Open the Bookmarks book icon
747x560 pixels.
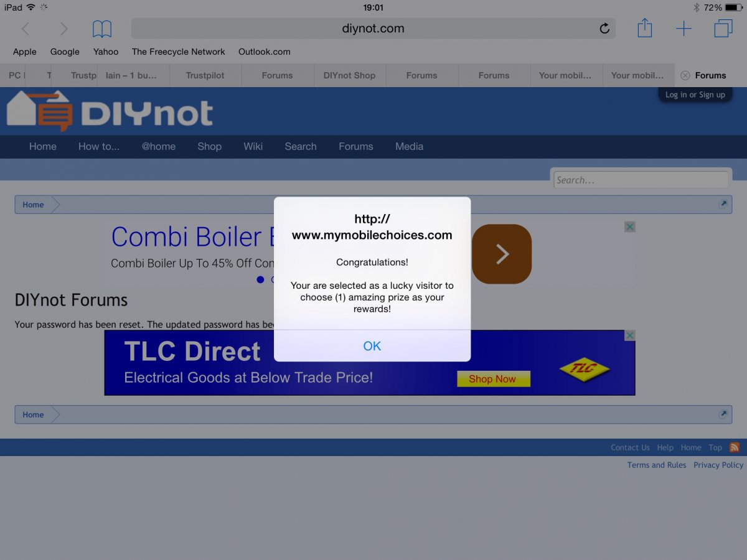click(x=102, y=29)
